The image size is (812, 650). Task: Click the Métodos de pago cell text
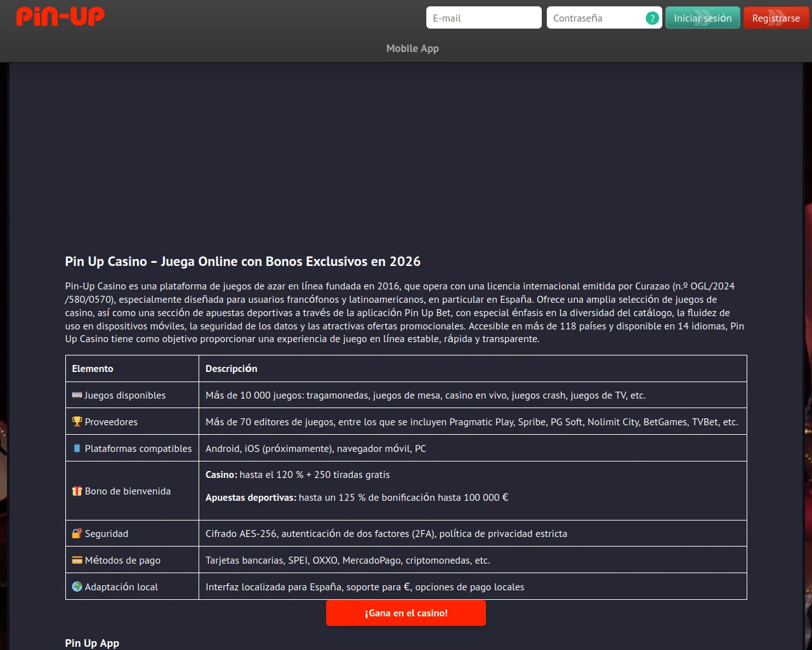coord(122,560)
